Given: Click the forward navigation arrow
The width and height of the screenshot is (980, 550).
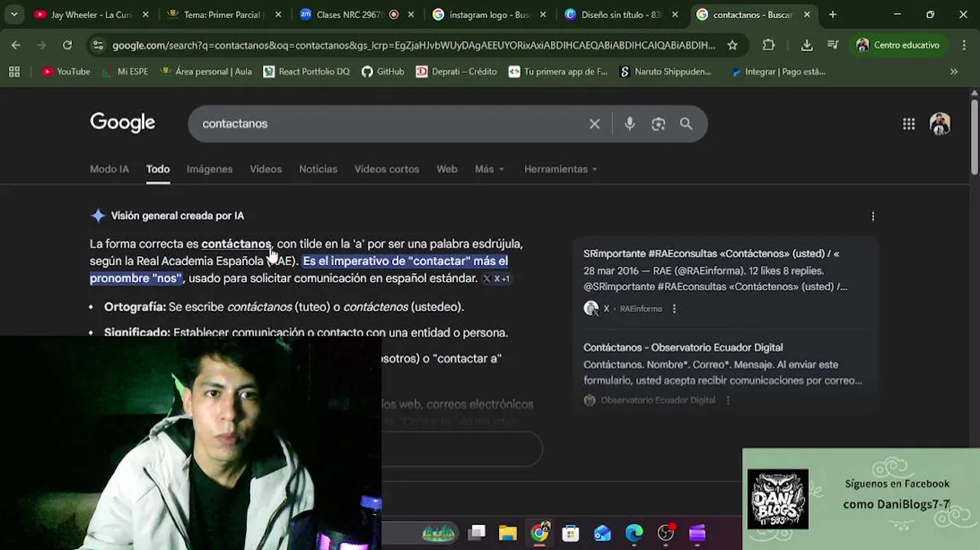Looking at the screenshot, I should [42, 45].
